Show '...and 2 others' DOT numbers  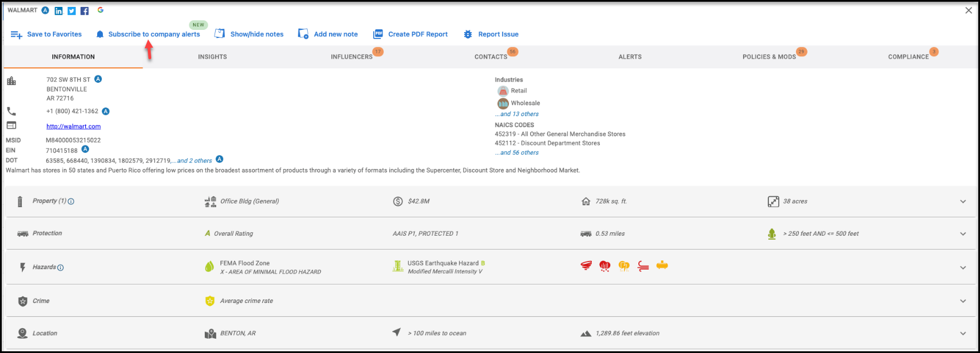pyautogui.click(x=192, y=160)
